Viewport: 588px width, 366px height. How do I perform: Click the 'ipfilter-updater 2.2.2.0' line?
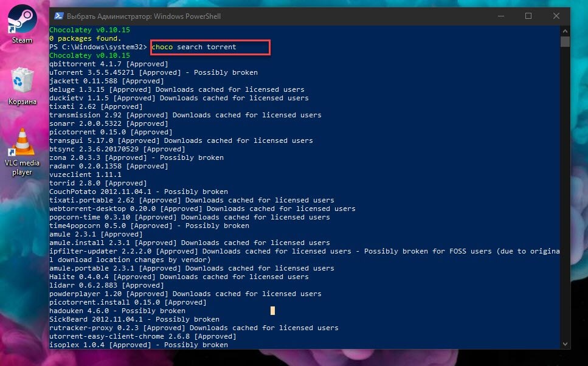[x=304, y=255]
